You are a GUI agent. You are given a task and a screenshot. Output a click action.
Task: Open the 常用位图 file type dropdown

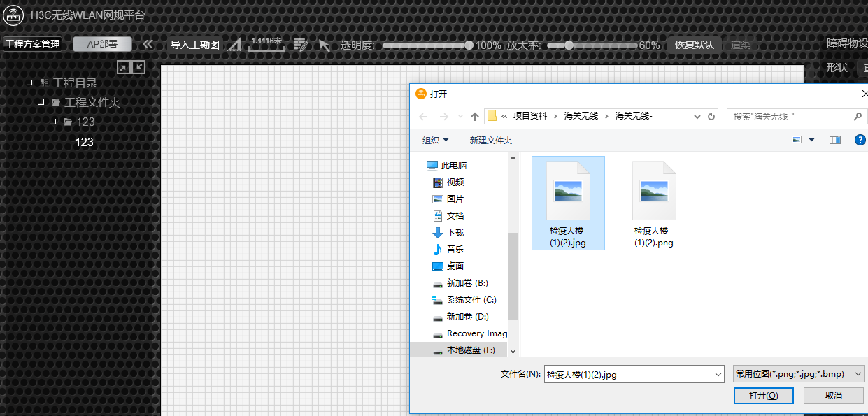click(798, 374)
